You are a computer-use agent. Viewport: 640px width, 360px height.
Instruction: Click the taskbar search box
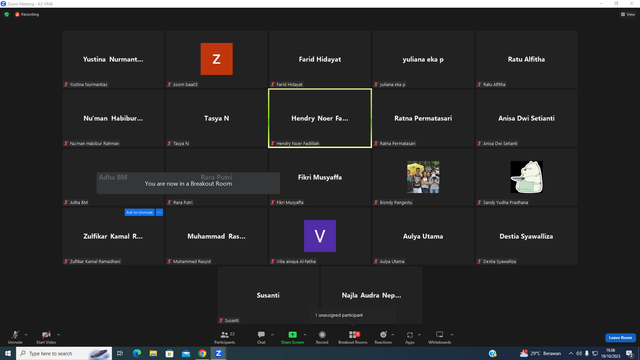point(64,353)
